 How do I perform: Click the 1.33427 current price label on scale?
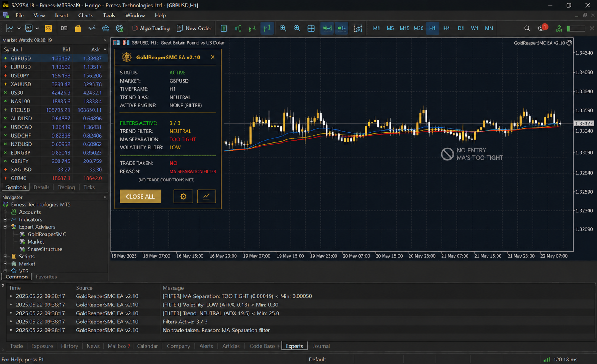click(584, 123)
